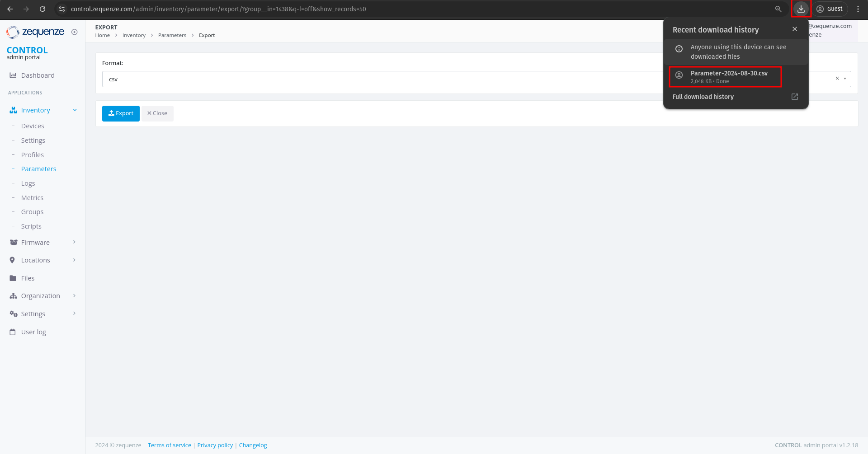This screenshot has width=868, height=454.
Task: Open the Devices menu item
Action: click(33, 126)
